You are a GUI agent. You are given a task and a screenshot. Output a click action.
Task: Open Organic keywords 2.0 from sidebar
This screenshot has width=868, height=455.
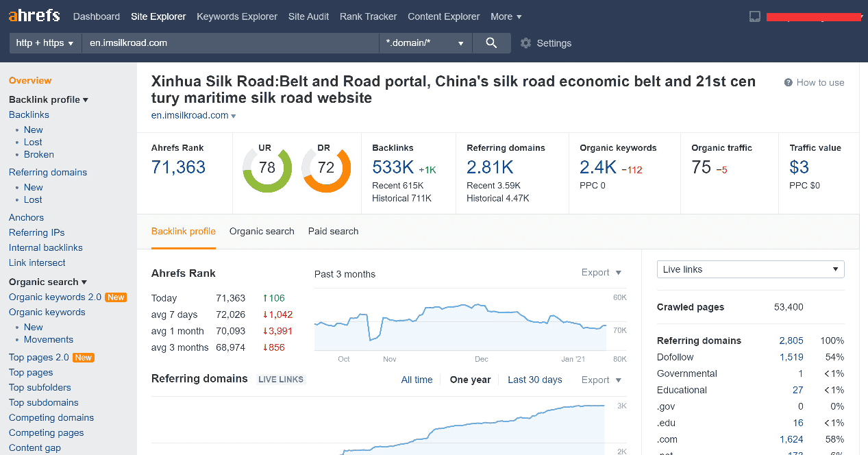pos(55,297)
